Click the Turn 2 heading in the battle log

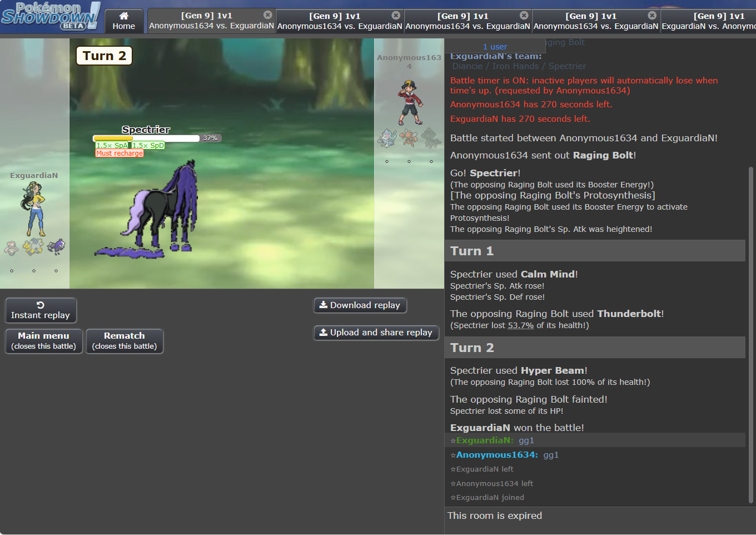coord(595,348)
